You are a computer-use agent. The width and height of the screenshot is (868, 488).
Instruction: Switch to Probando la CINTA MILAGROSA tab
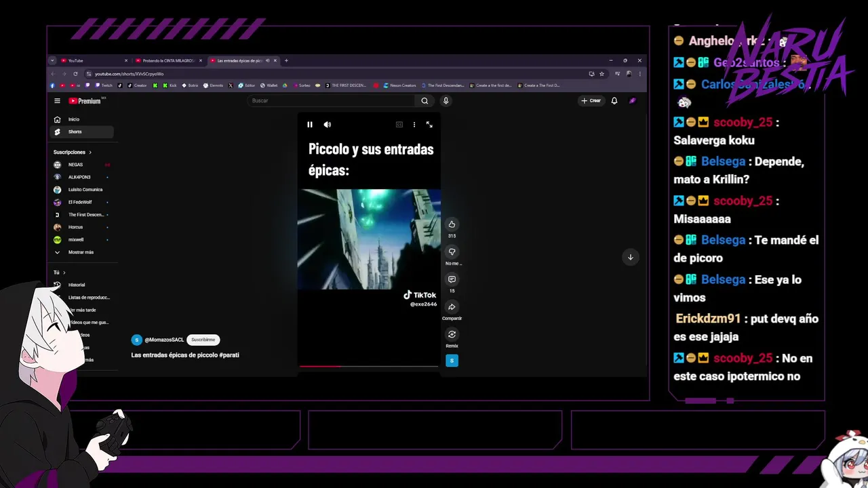(x=169, y=60)
